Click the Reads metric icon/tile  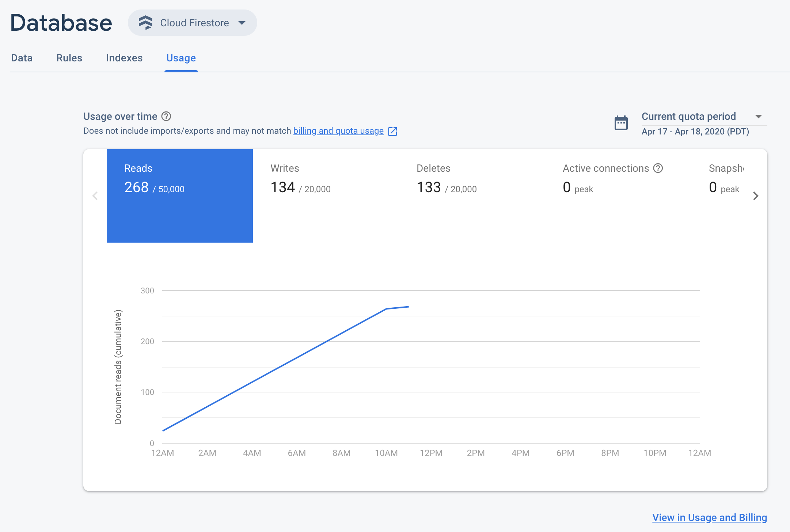click(180, 195)
